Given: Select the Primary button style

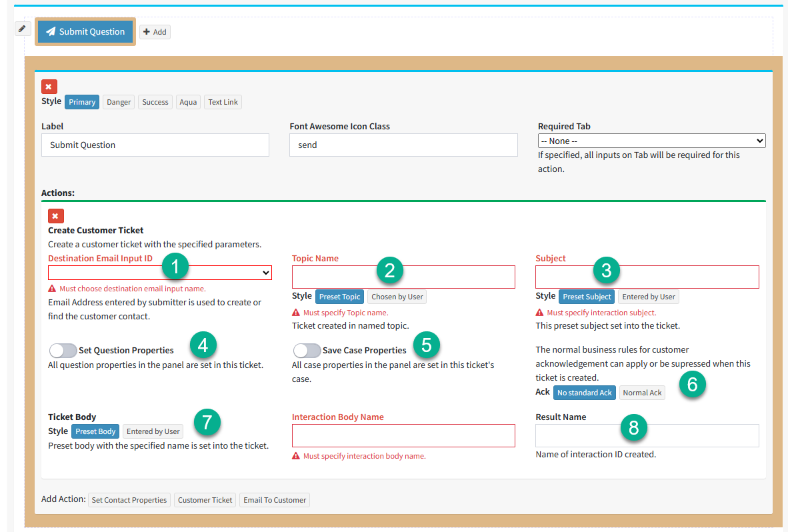Looking at the screenshot, I should [82, 102].
